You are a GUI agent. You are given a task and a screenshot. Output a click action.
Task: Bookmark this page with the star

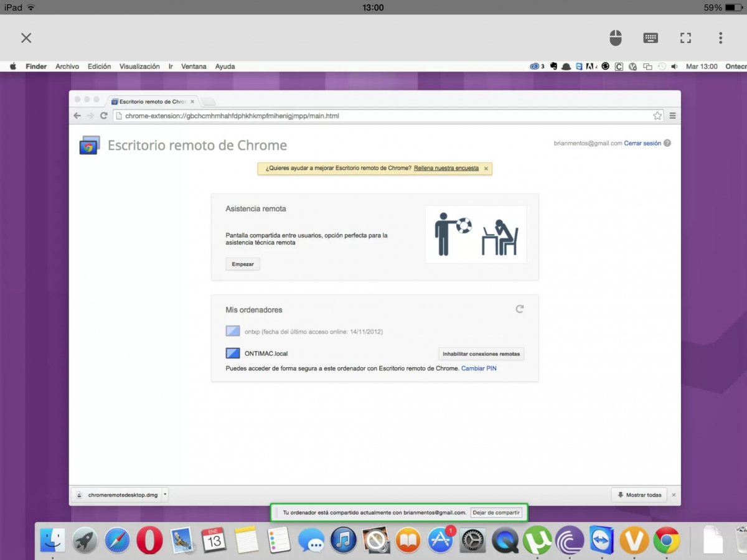pos(657,116)
